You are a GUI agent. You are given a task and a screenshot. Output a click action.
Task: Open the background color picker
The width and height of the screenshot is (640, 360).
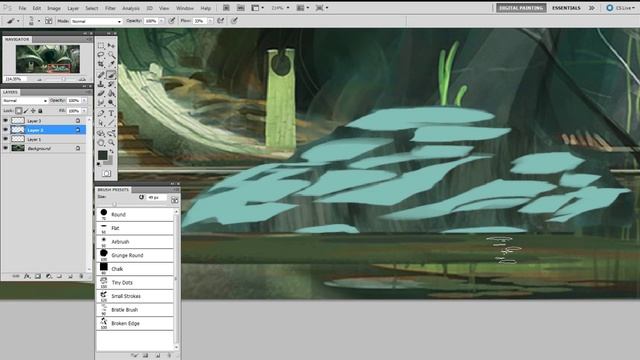[109, 161]
